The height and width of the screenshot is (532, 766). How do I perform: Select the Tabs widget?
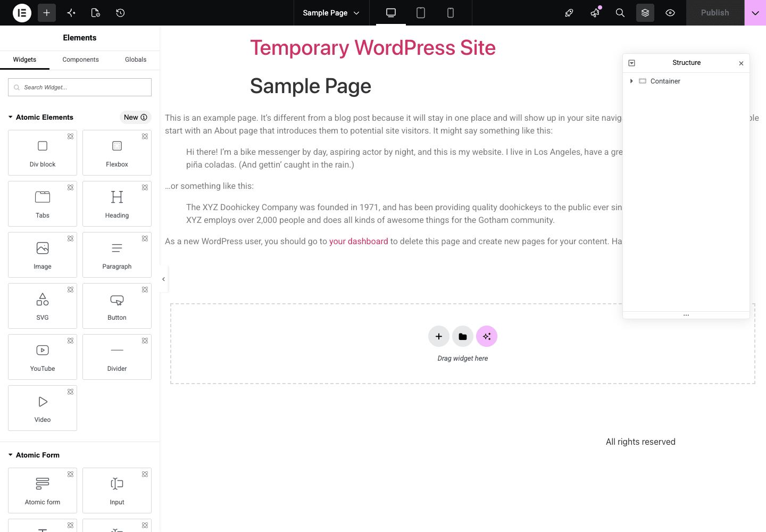pos(43,204)
